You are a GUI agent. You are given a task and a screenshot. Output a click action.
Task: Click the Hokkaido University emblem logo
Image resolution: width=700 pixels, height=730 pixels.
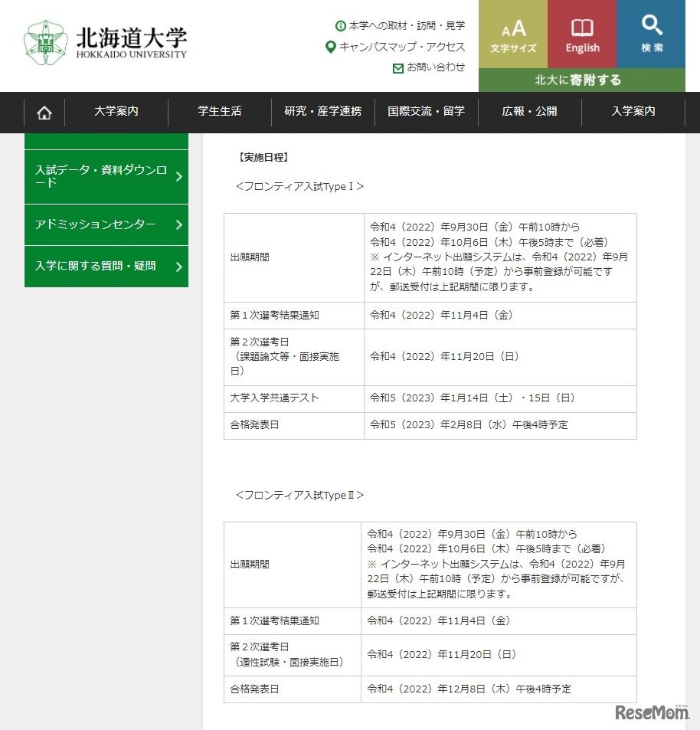[x=46, y=43]
